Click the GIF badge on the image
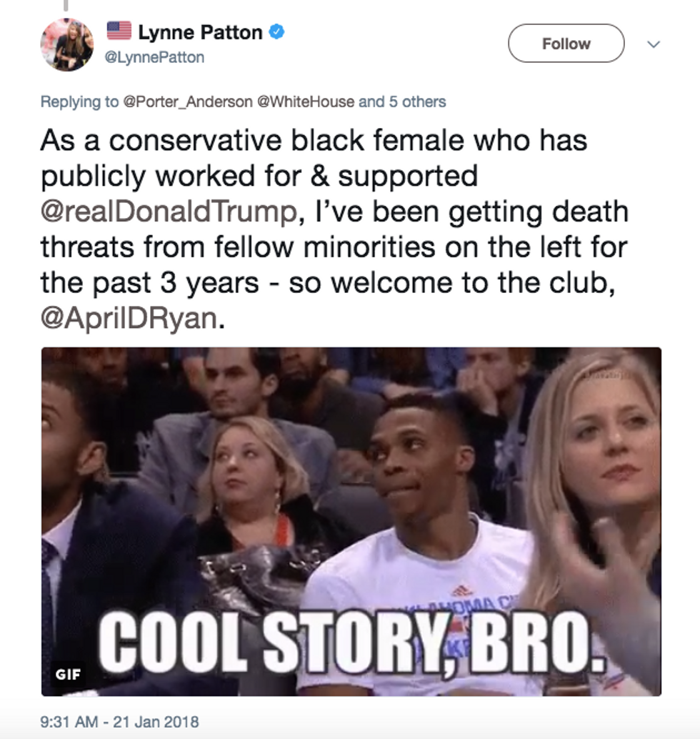 coord(68,675)
